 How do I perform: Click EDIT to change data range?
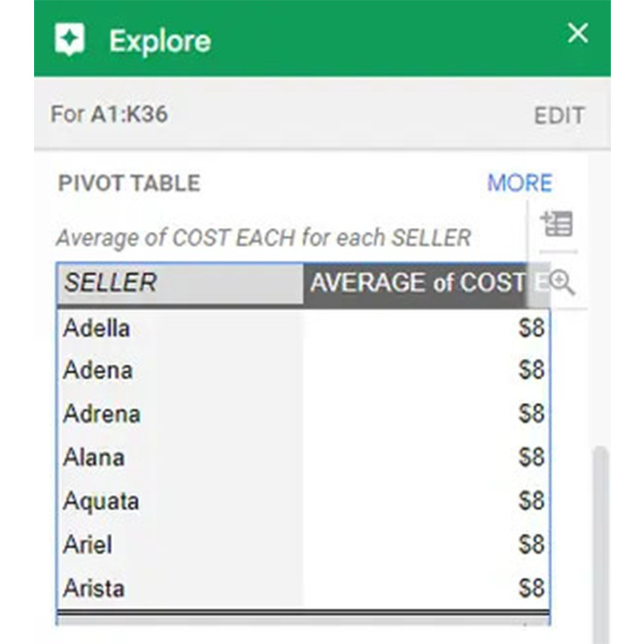click(558, 115)
